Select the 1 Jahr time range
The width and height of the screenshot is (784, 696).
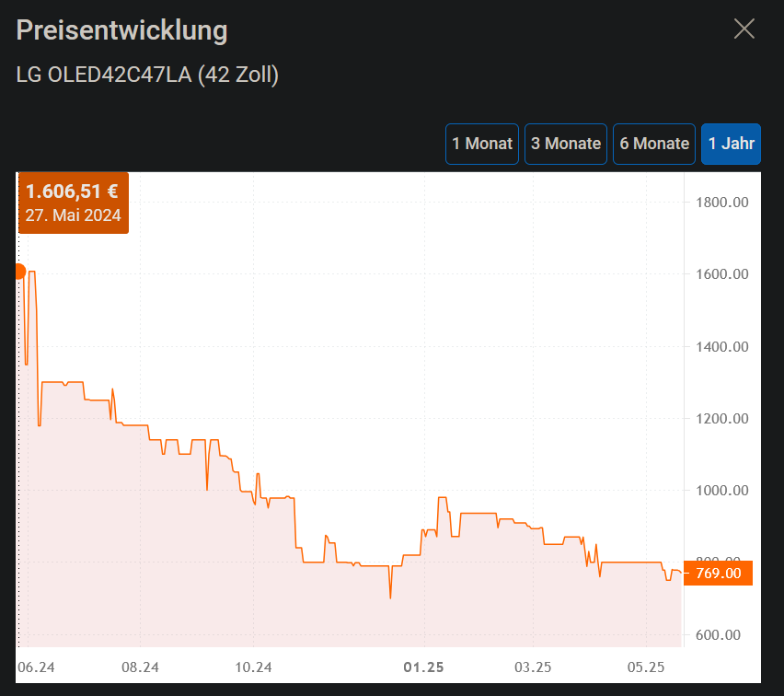click(731, 144)
